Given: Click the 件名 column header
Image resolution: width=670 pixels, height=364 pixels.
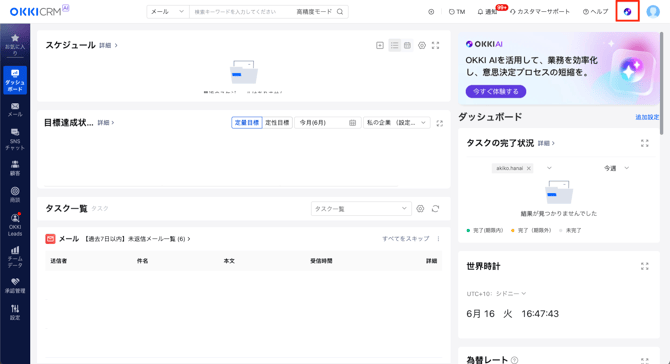Looking at the screenshot, I should click(142, 261).
